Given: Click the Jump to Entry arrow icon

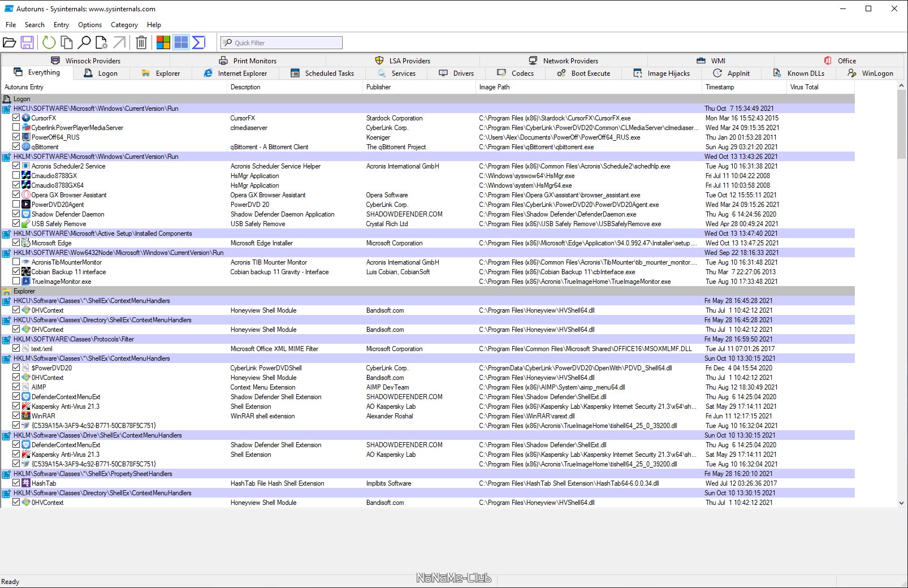Looking at the screenshot, I should pyautogui.click(x=119, y=42).
